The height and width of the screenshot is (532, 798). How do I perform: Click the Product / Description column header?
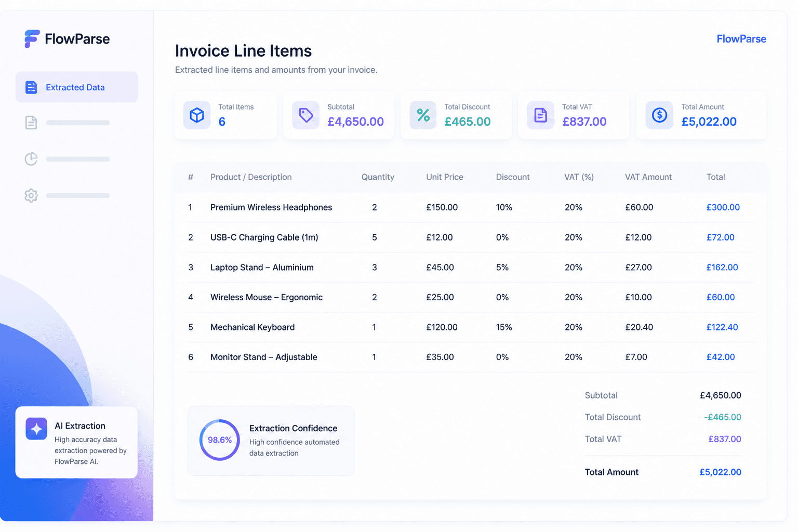(x=251, y=177)
